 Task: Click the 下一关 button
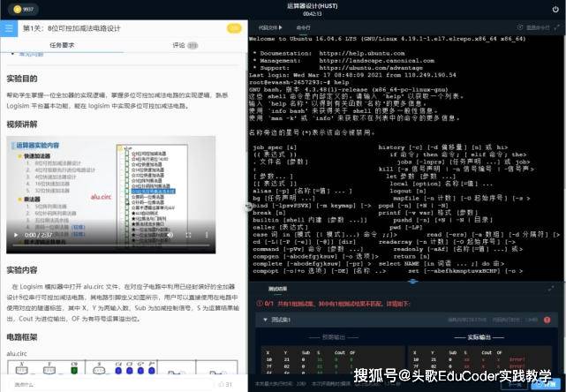click(515, 384)
